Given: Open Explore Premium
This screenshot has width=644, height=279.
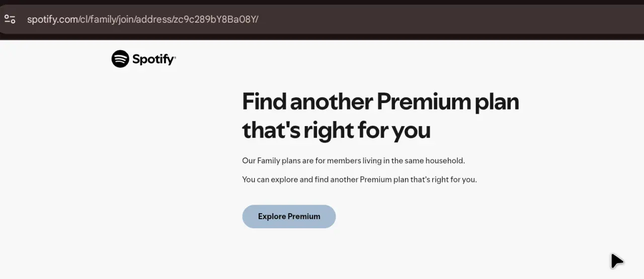Looking at the screenshot, I should click(289, 217).
